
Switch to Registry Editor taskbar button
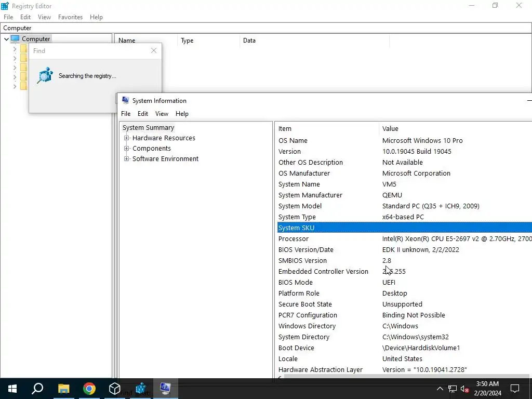[140, 389]
